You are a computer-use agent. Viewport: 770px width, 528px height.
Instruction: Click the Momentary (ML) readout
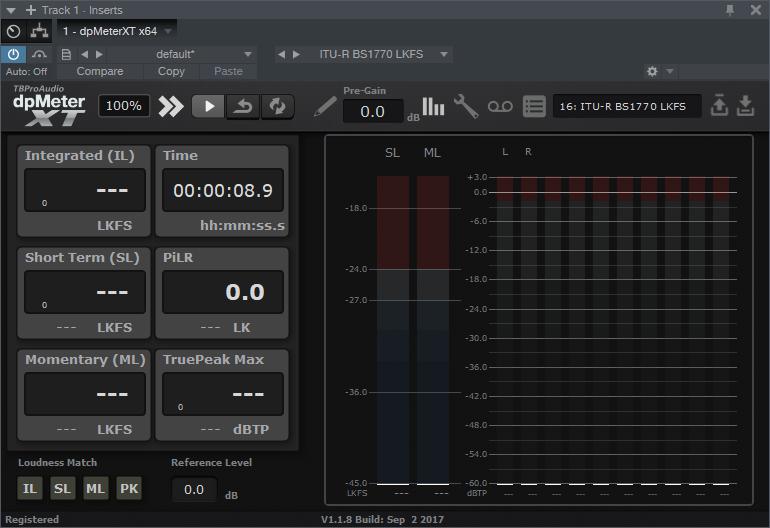click(x=85, y=394)
